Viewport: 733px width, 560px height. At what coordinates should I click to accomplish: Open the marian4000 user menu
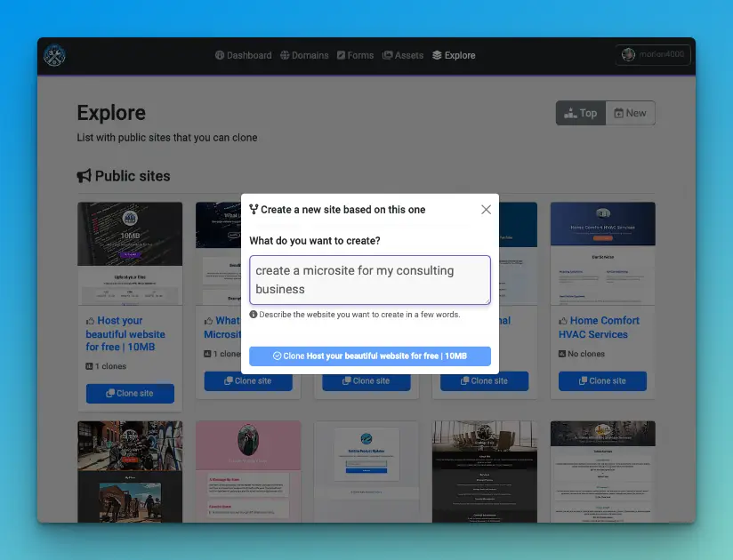[x=653, y=55]
